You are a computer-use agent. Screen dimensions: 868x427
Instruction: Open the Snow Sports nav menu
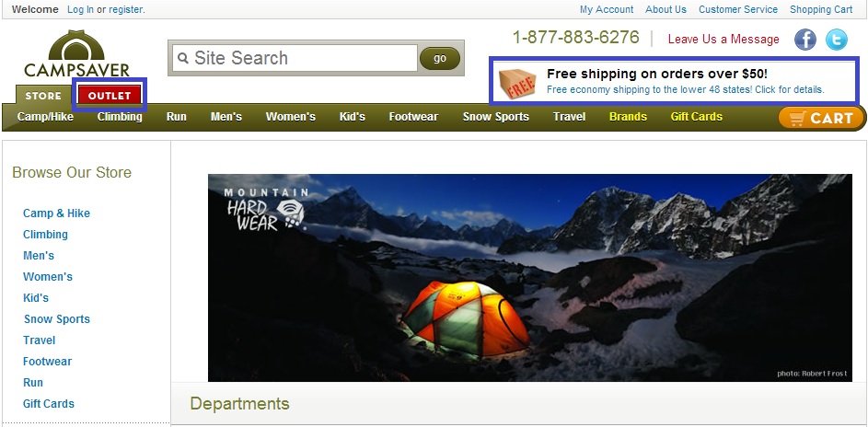click(496, 117)
